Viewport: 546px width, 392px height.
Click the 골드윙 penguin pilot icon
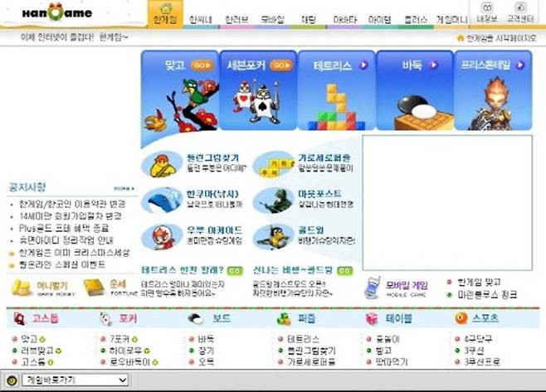(x=271, y=237)
